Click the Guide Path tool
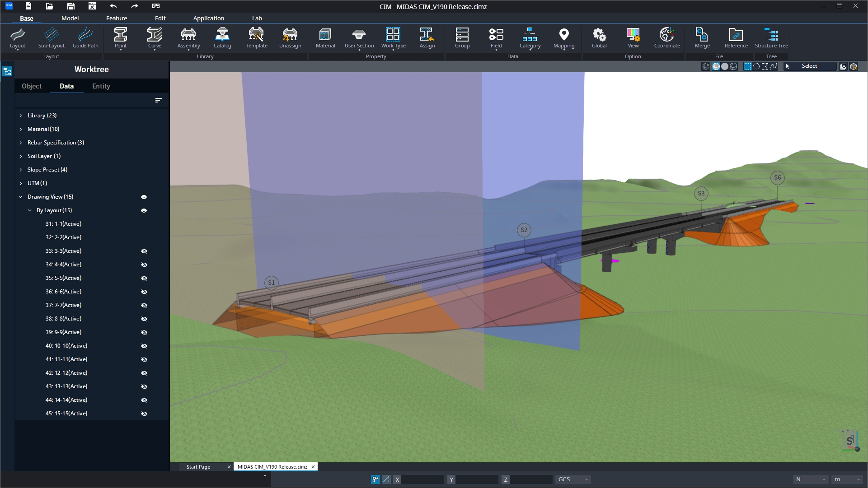Viewport: 868px width, 488px height. click(x=85, y=38)
